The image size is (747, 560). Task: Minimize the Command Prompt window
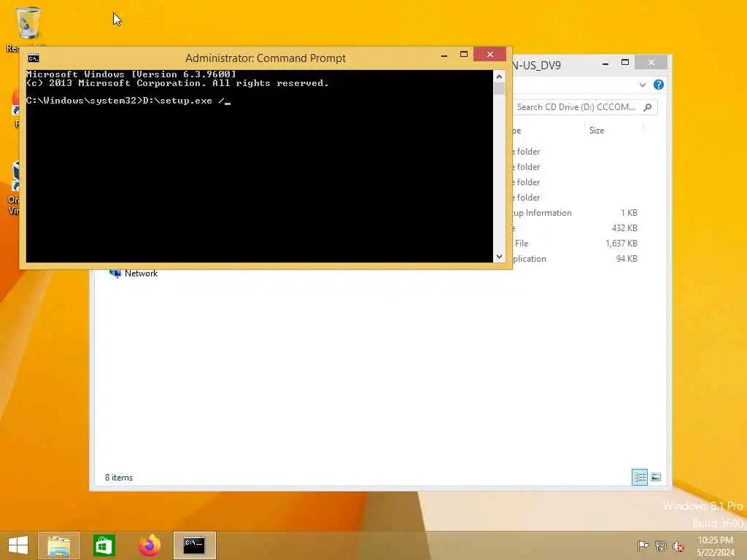pos(444,55)
